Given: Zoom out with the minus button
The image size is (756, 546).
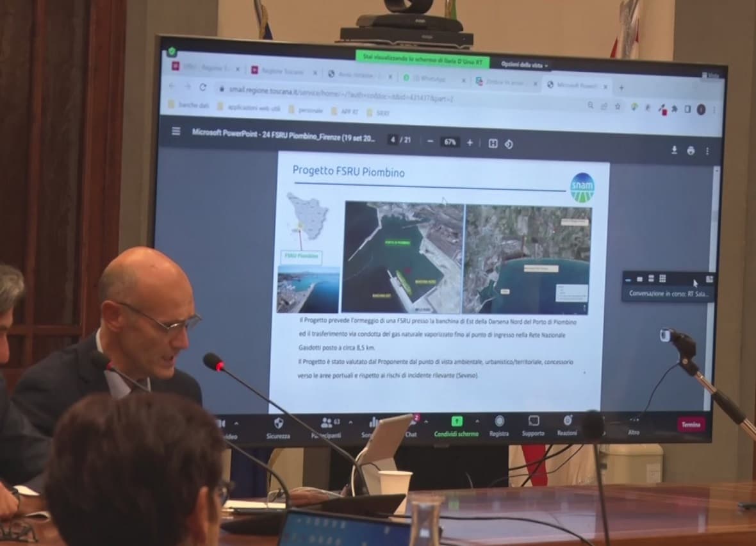Looking at the screenshot, I should pos(430,142).
